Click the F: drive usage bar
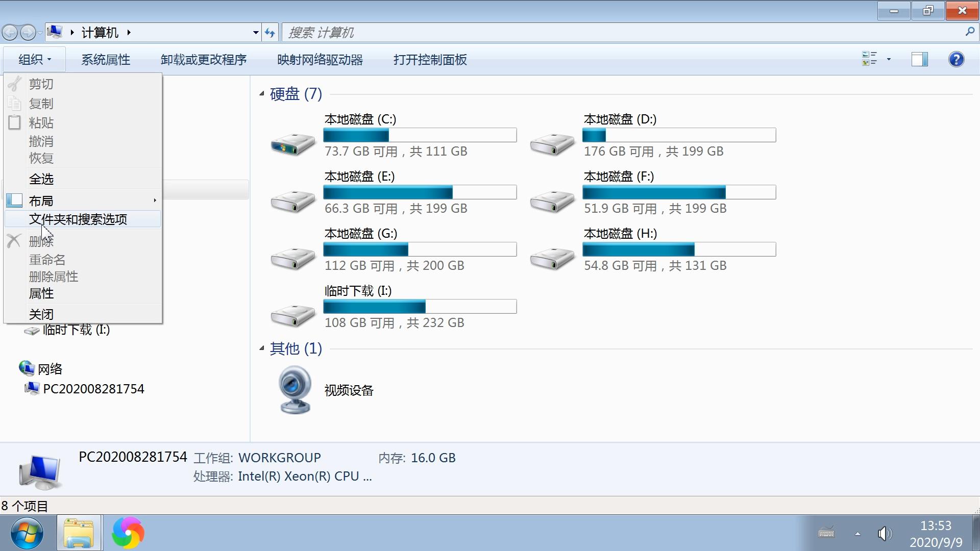This screenshot has width=980, height=551. pos(679,192)
